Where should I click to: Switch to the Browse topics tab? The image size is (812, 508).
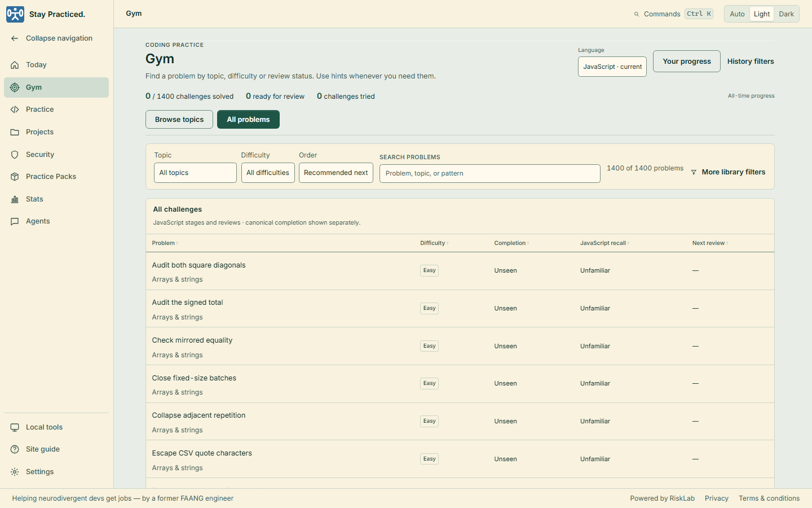tap(179, 120)
